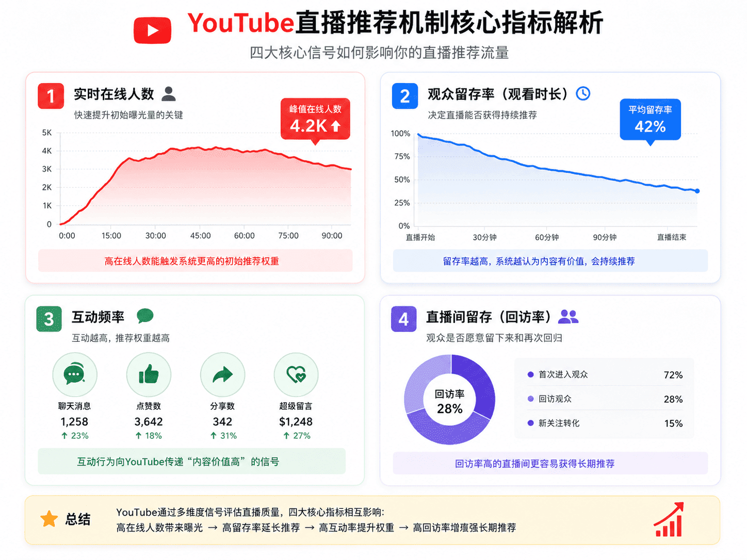This screenshot has width=747, height=560.
Task: Click the 100% retention axis label
Action: pyautogui.click(x=400, y=134)
